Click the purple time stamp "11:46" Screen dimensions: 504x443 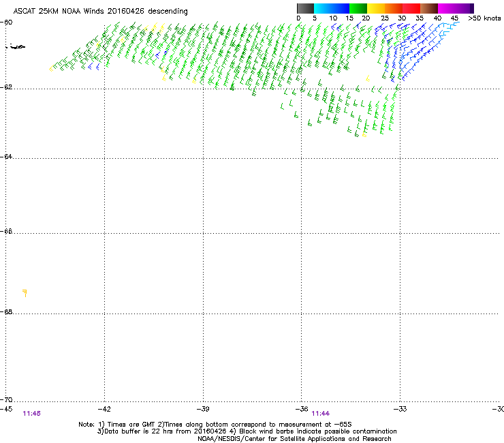click(x=32, y=414)
